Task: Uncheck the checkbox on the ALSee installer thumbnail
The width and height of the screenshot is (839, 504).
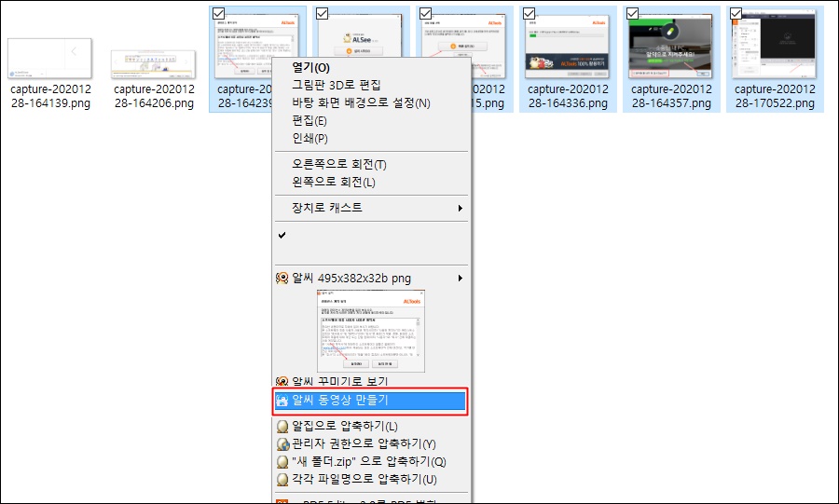Action: point(322,13)
